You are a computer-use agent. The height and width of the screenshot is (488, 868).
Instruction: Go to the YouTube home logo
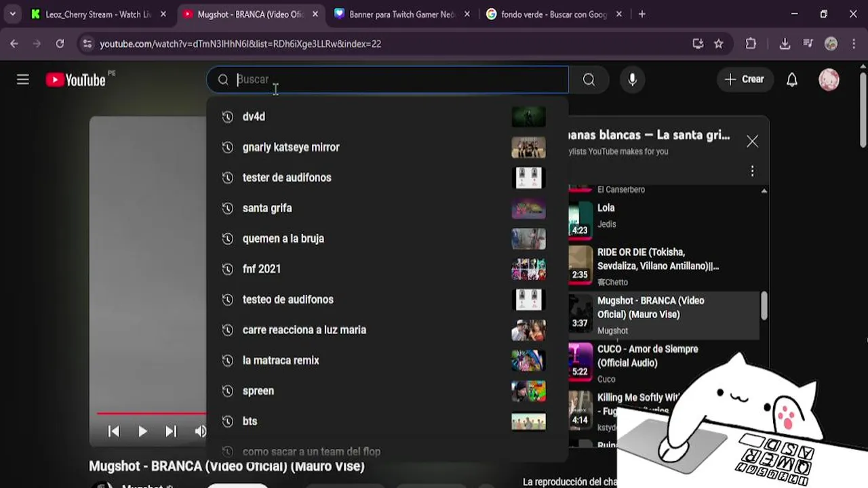[75, 80]
